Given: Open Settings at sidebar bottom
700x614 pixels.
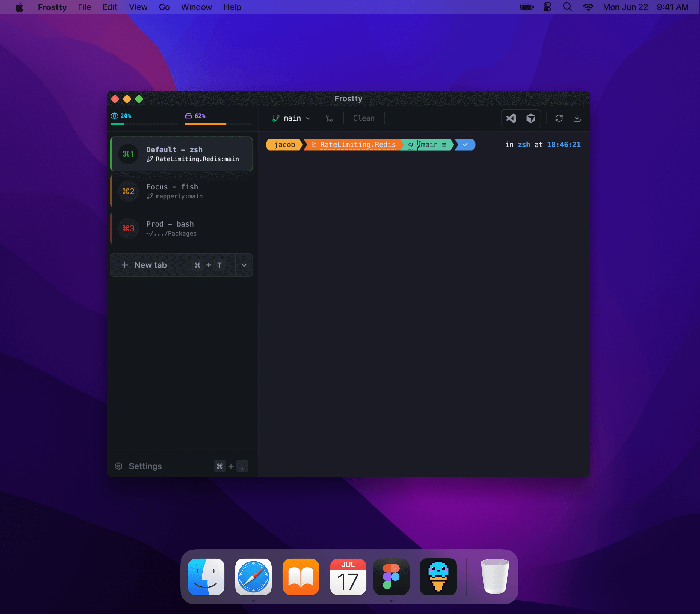Looking at the screenshot, I should pos(145,466).
